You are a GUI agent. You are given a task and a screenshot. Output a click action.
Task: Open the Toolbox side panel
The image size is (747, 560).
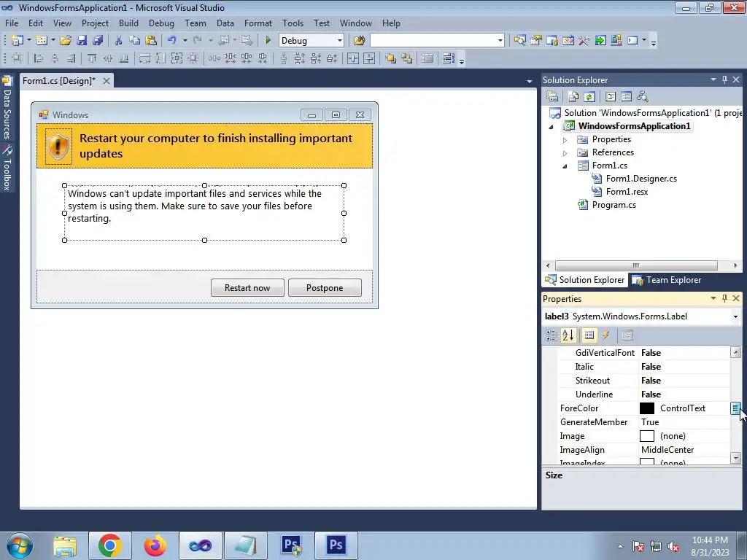coord(7,168)
